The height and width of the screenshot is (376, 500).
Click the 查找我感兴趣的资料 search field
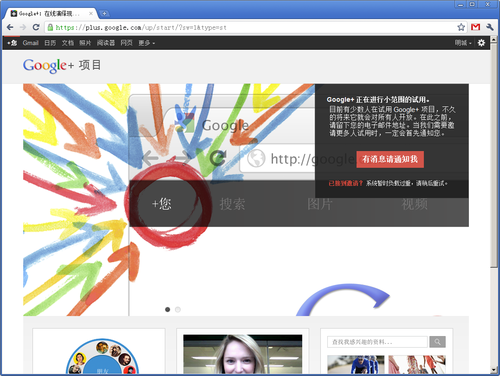tap(377, 342)
